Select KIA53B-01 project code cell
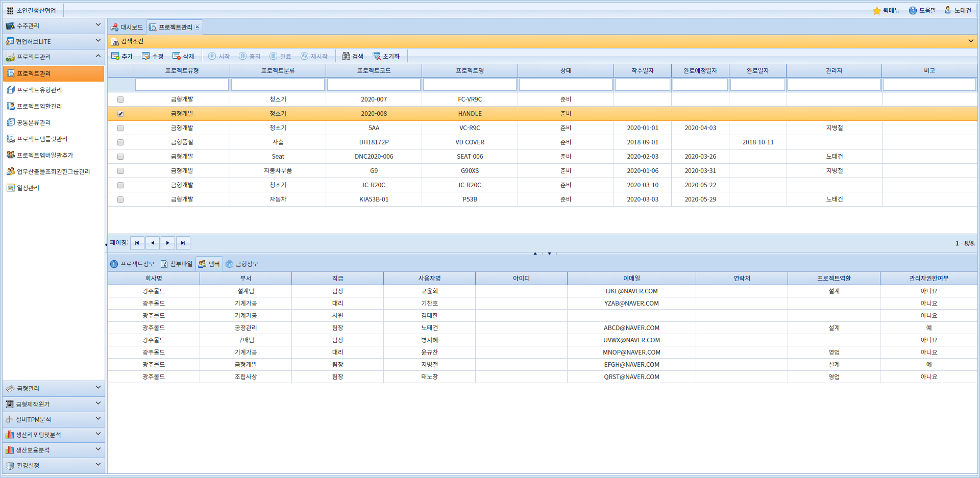The height and width of the screenshot is (478, 980). 374,199
